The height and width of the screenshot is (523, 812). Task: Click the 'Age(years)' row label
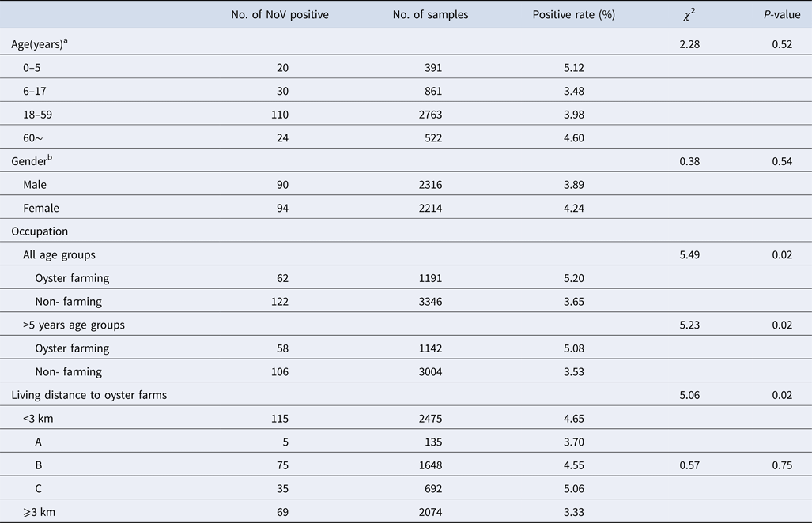coord(38,44)
